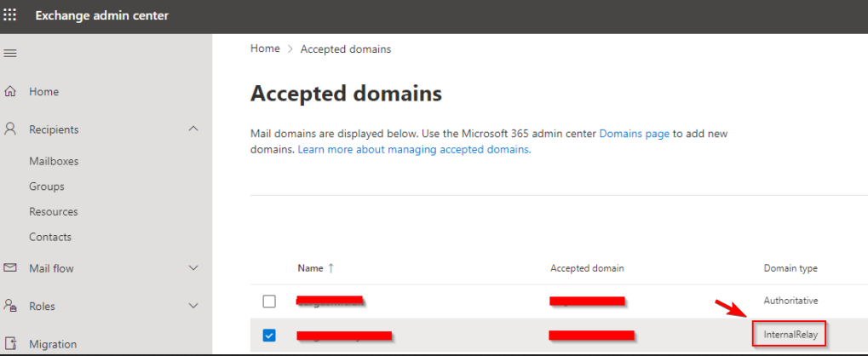Image resolution: width=868 pixels, height=356 pixels.
Task: Click the Migration icon in sidebar
Action: tap(11, 344)
